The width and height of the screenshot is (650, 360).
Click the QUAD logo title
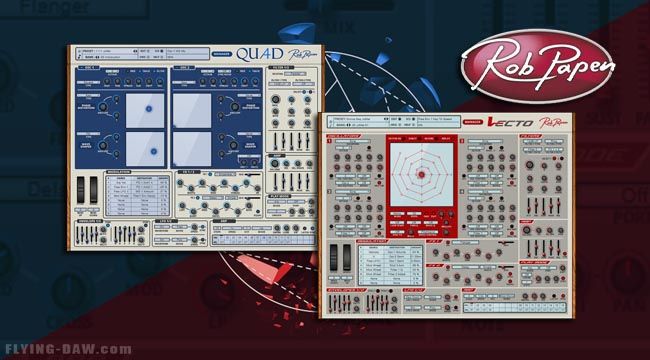click(260, 54)
